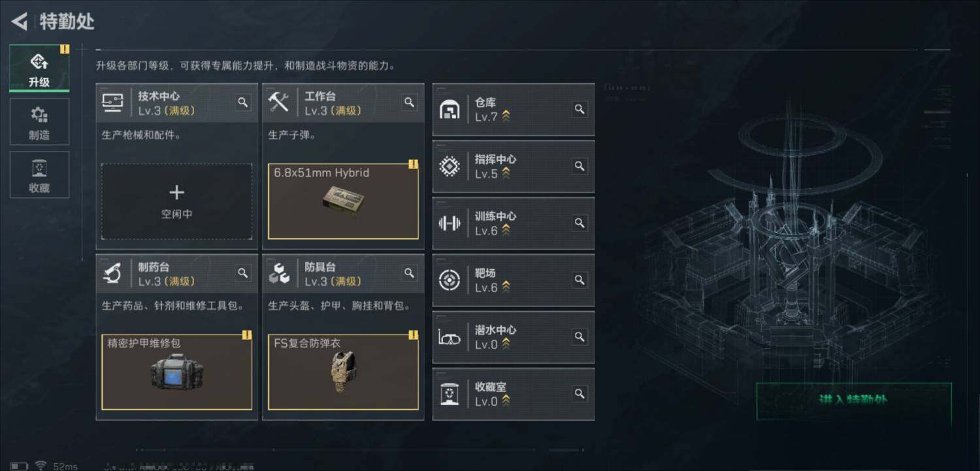Click the magnifier on 仓库 row
The image size is (980, 471).
click(580, 109)
